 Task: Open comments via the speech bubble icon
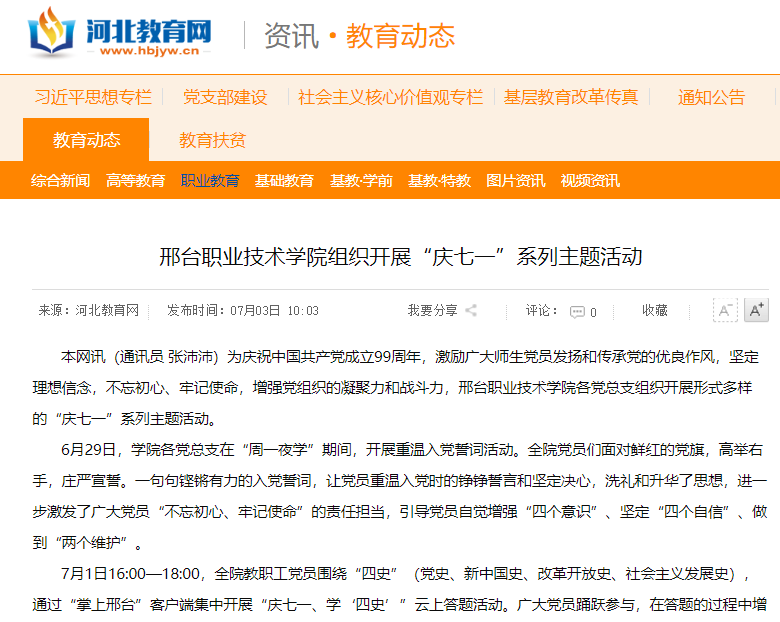(577, 312)
